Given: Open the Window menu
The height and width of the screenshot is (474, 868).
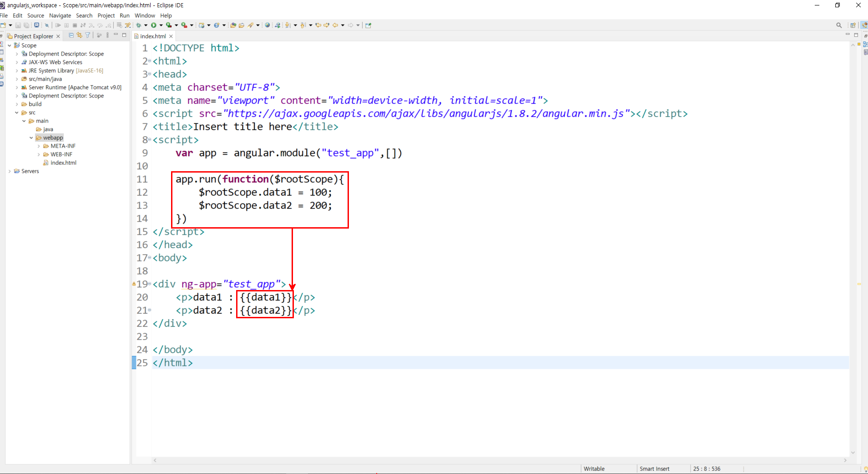Looking at the screenshot, I should (x=145, y=15).
